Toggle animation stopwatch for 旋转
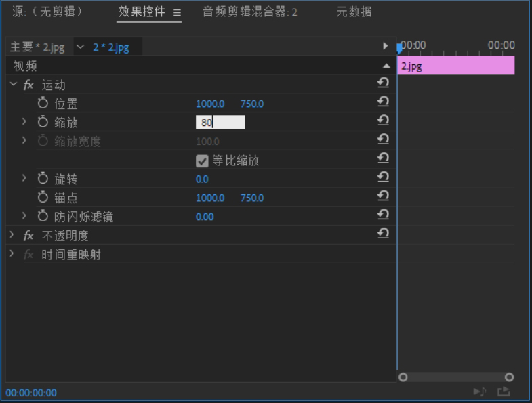 43,178
